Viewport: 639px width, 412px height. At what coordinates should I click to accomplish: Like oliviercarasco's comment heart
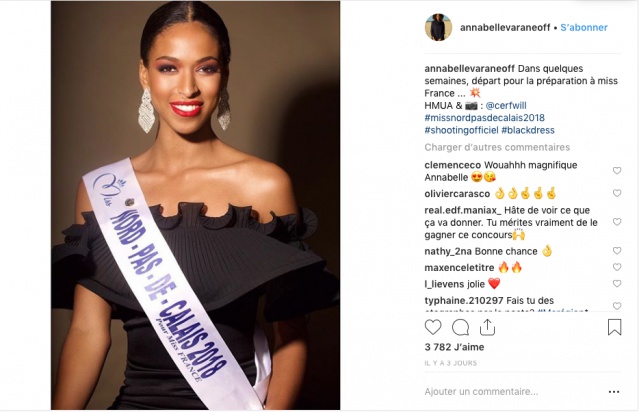617,193
